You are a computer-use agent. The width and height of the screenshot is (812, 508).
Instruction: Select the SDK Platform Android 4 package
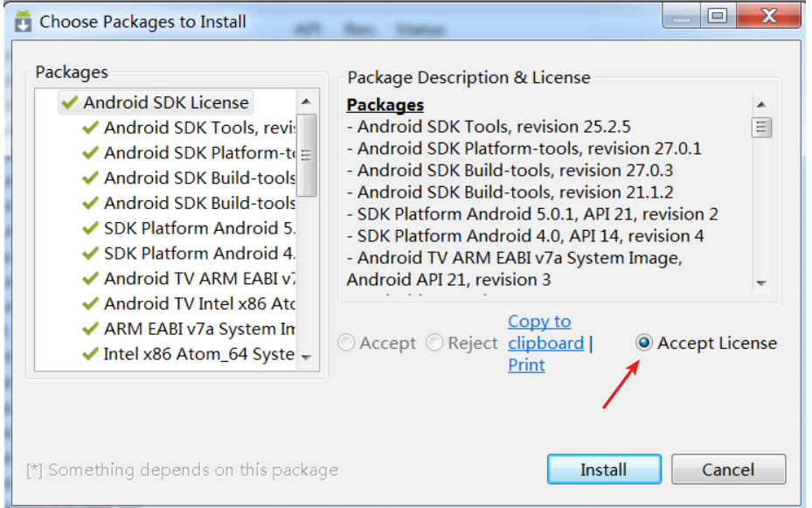coord(198,254)
